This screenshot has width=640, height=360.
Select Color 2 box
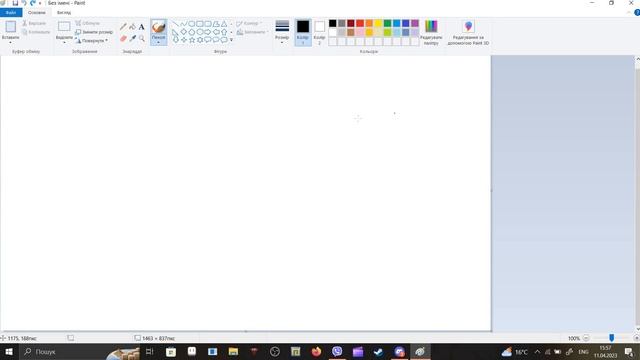(320, 32)
